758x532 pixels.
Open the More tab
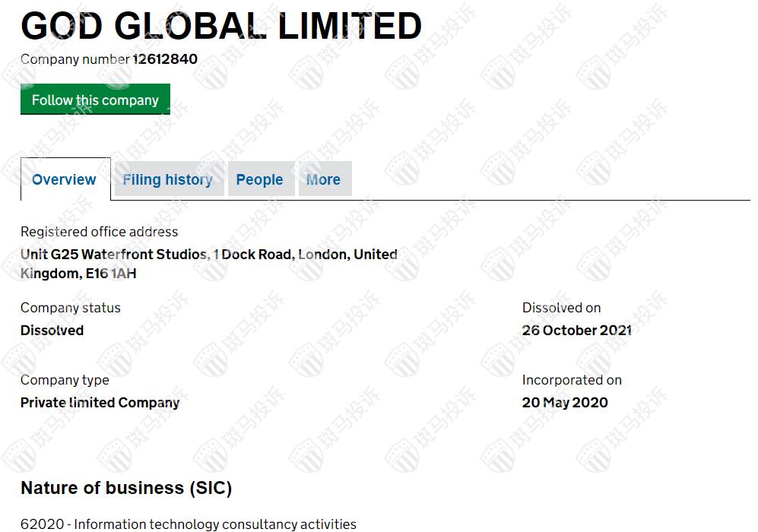(323, 180)
